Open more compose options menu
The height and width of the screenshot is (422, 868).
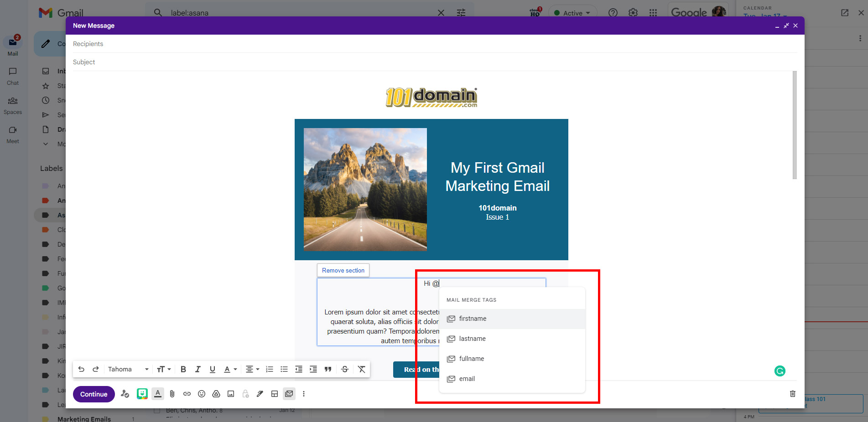[x=304, y=394]
